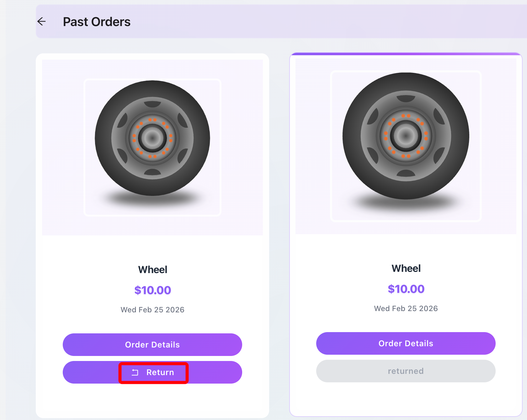Open Order Details for the returnable Wheel order
Viewport: 527px width, 420px height.
tap(152, 345)
